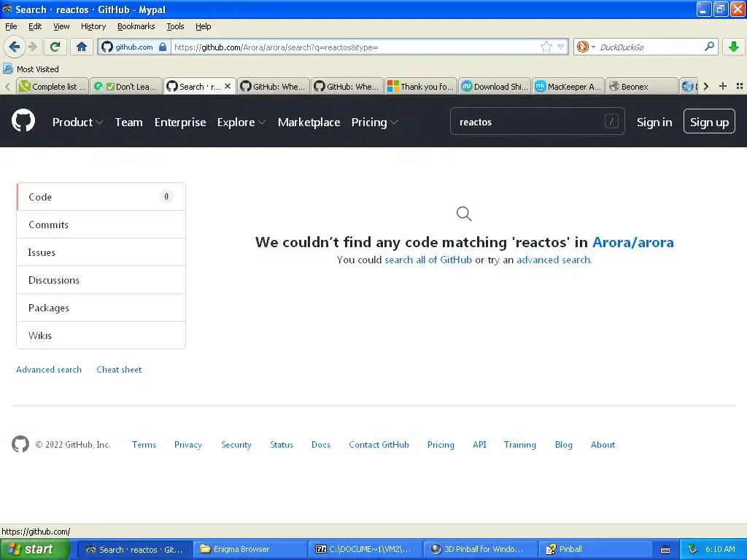
Task: Click the address bar URL field
Action: pyautogui.click(x=355, y=47)
